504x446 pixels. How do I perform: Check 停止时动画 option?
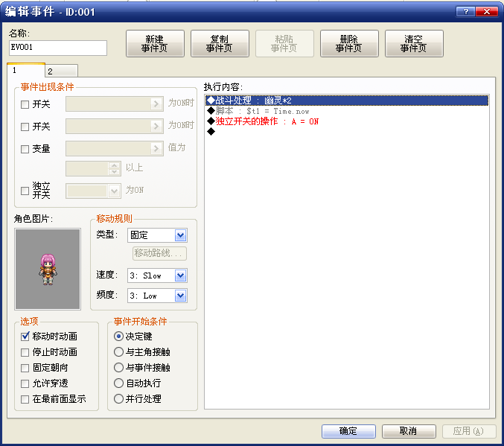pos(25,352)
